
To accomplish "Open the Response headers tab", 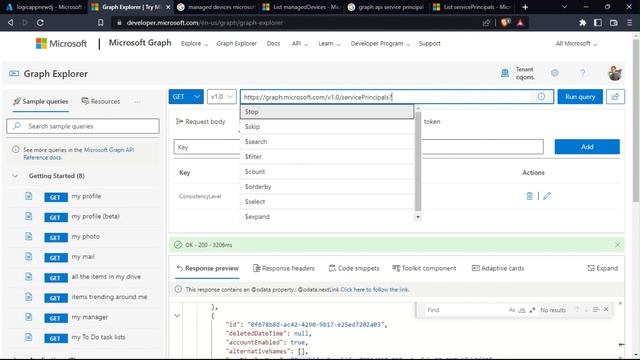I will 284,268.
